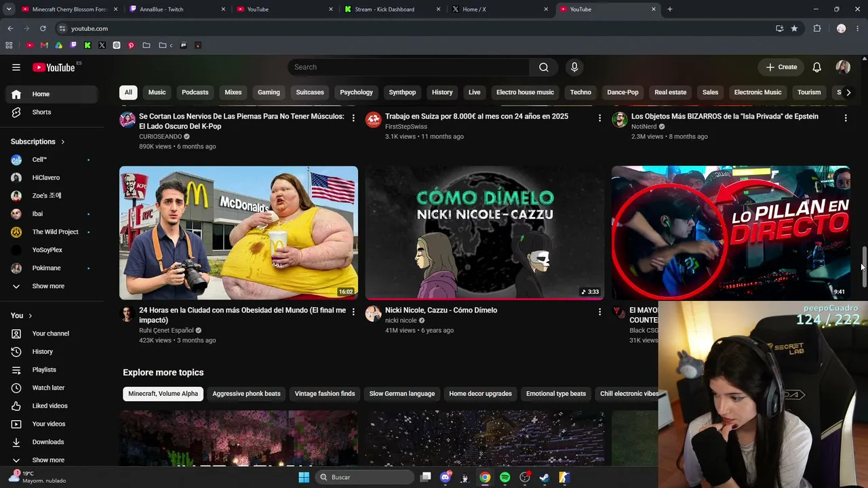Switch to the Minecraft Cherry Blossom tab

pos(68,9)
